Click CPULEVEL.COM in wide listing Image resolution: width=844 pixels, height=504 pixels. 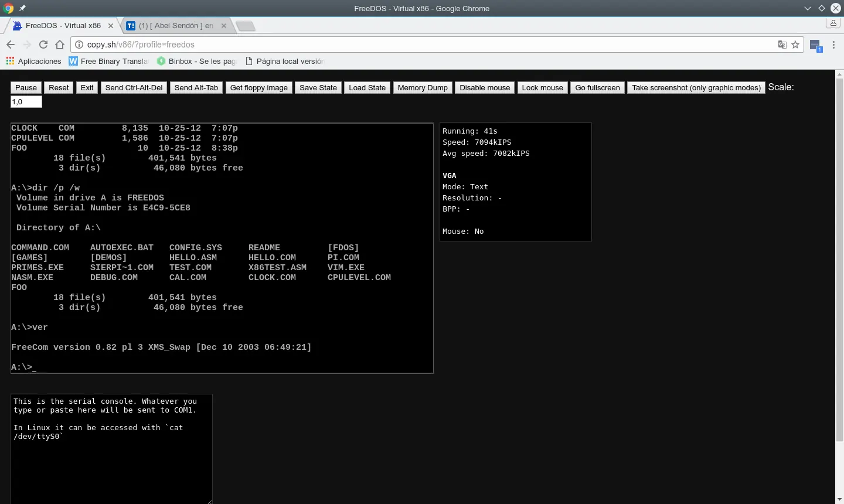[x=359, y=277]
